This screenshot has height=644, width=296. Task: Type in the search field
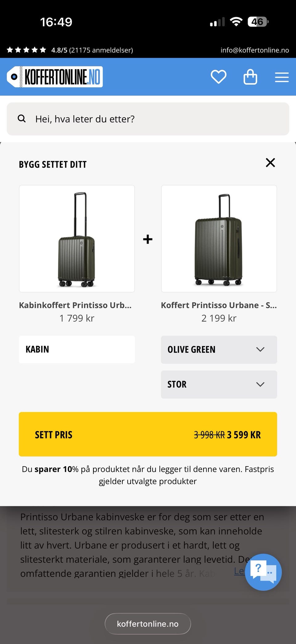pos(154,119)
